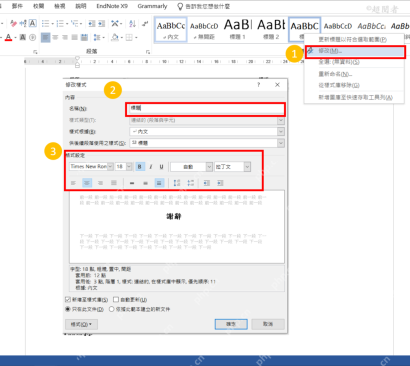Open the style for following paragraph dropdown
This screenshot has width=410, height=366.
[x=281, y=143]
